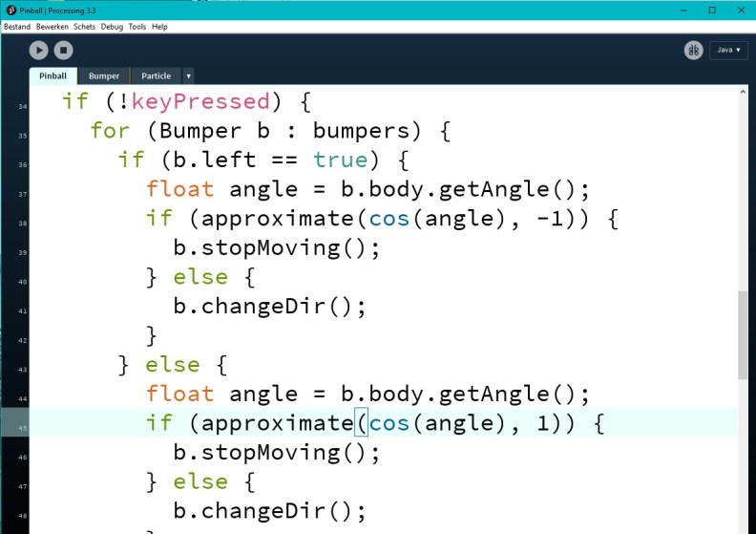
Task: Expand the tab options arrow next to Particle
Action: pyautogui.click(x=188, y=76)
